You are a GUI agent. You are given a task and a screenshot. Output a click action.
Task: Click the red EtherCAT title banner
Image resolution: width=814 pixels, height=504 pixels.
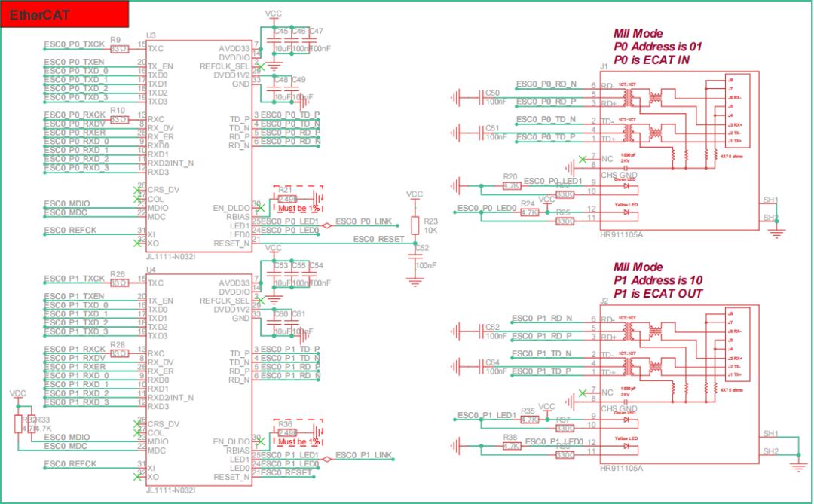tap(64, 14)
